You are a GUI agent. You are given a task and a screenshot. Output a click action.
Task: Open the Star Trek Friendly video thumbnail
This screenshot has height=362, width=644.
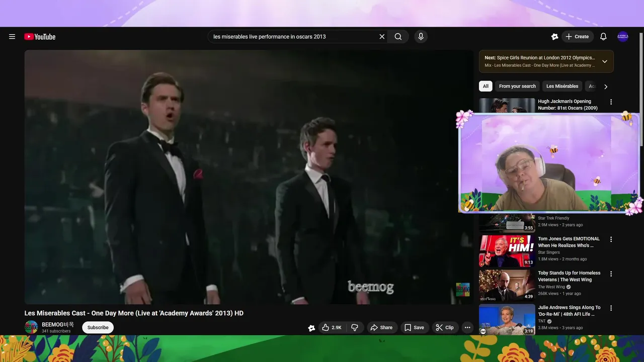coord(507,222)
